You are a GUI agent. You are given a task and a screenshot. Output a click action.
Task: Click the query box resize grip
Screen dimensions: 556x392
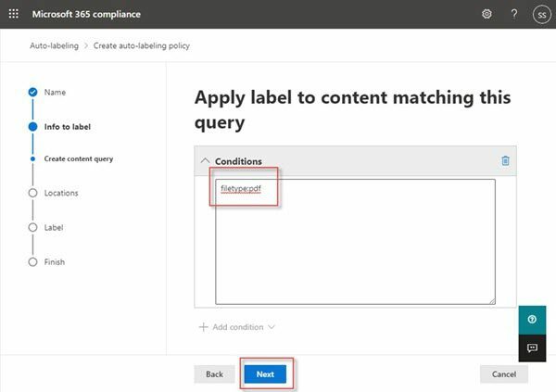tap(492, 301)
